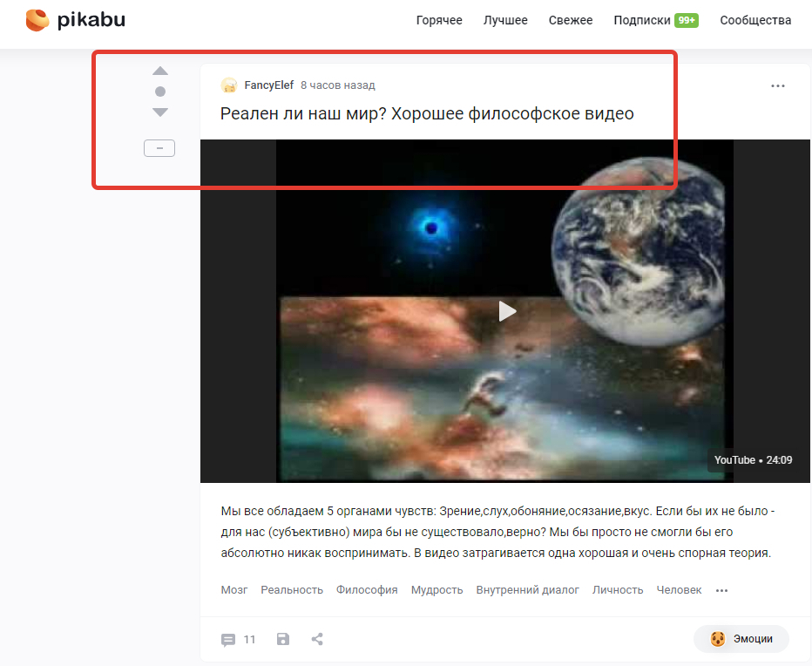
Task: Open the Горячее feed tab
Action: 439,20
